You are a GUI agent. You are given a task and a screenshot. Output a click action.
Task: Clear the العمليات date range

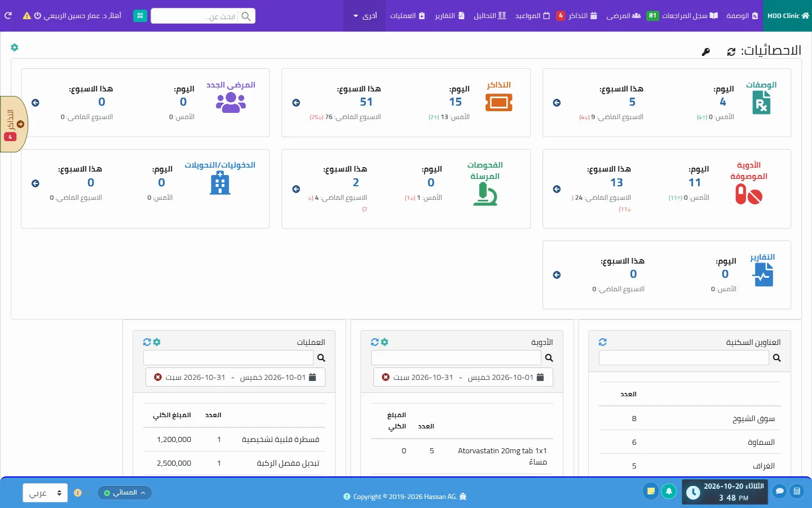(x=158, y=377)
